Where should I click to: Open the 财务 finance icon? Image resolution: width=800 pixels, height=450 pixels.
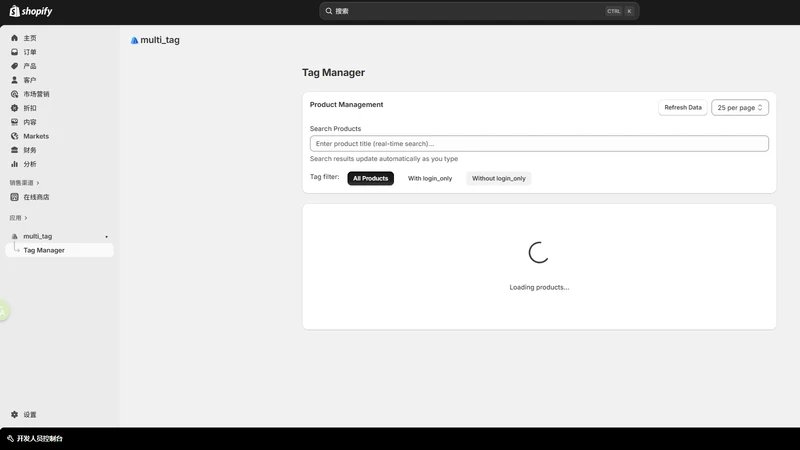[x=14, y=150]
